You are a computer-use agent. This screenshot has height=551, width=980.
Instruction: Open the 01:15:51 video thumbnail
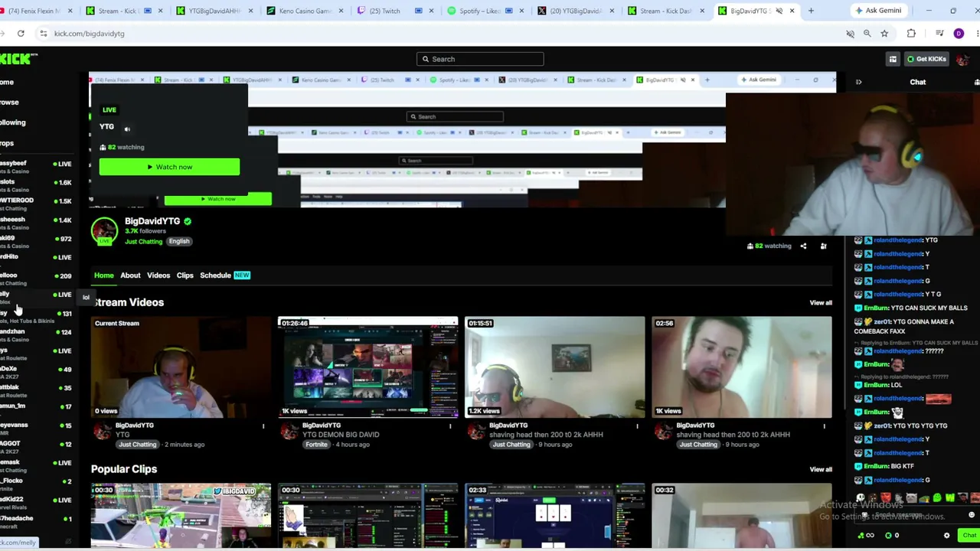555,367
